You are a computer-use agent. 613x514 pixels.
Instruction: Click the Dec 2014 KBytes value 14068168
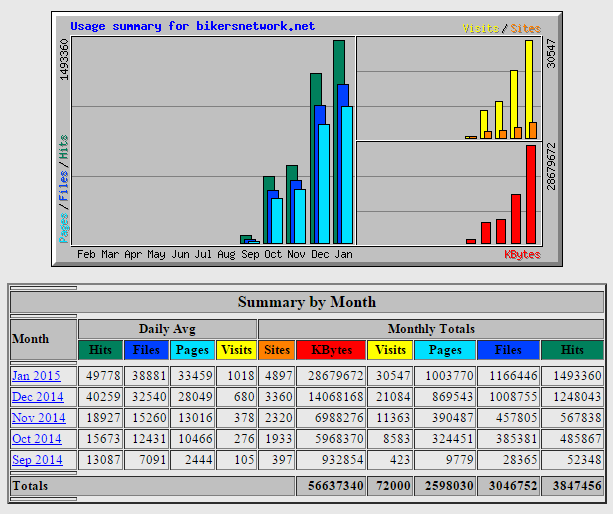click(335, 397)
